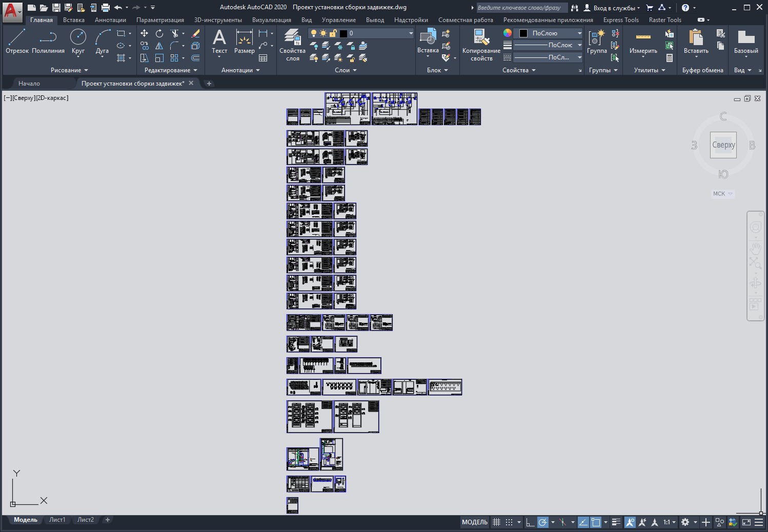Screen dimensions: 768x532
Task: Switch to the Аннотации ribbon tab
Action: click(110, 20)
